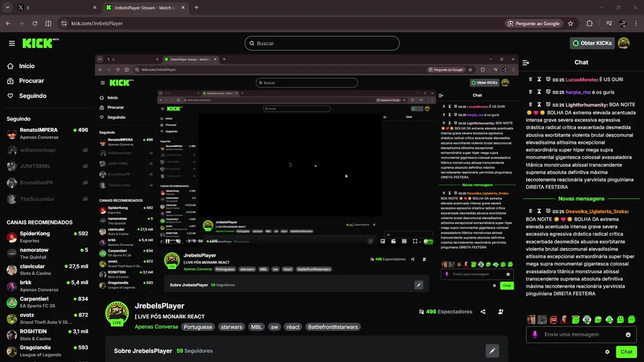Open the LucasMoreto username in chat
Screen dimensions: 644x362
coord(582,79)
